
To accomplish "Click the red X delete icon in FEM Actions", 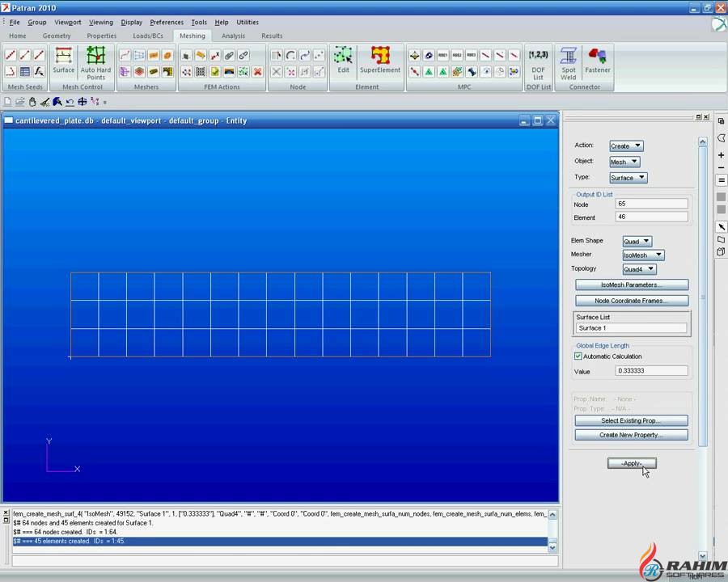I will [257, 72].
